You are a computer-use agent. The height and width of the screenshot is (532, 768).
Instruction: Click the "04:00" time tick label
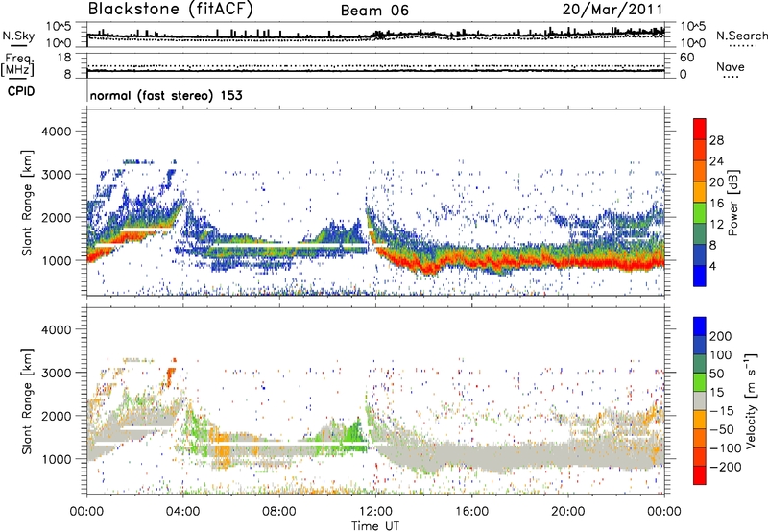tap(183, 512)
